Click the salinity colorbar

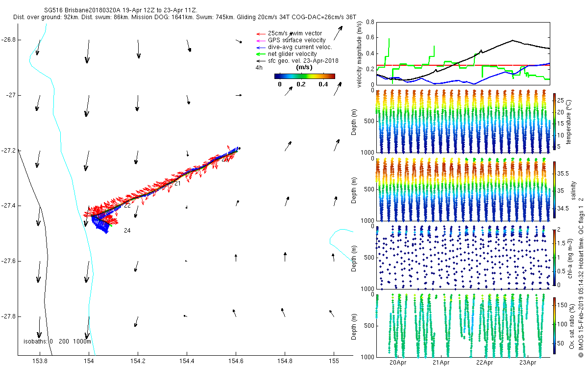554,190
